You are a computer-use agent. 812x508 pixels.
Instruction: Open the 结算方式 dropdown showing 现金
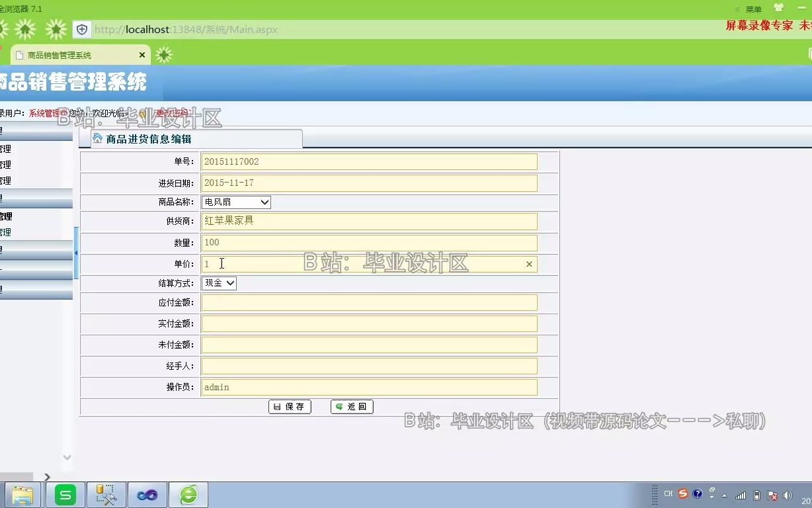click(x=227, y=283)
